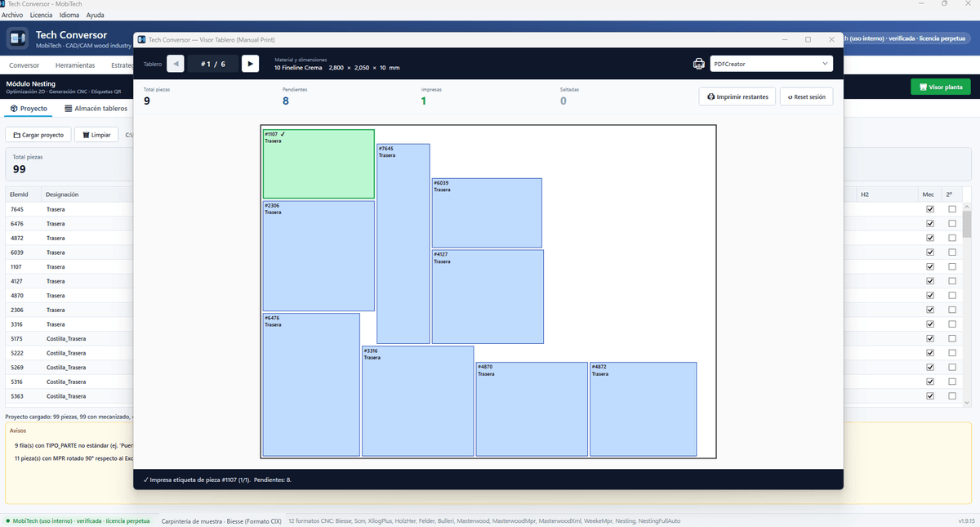Click the Reset sesión button

[x=807, y=96]
